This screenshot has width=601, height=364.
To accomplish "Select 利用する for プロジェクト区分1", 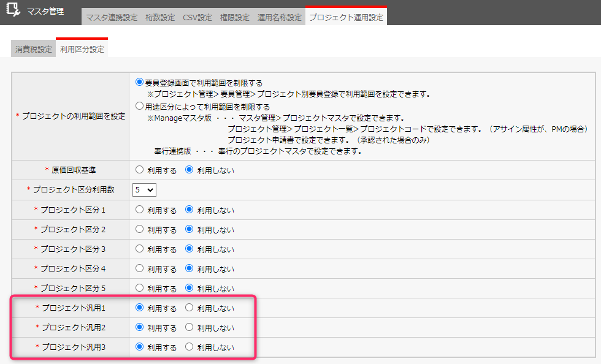I will tap(139, 210).
